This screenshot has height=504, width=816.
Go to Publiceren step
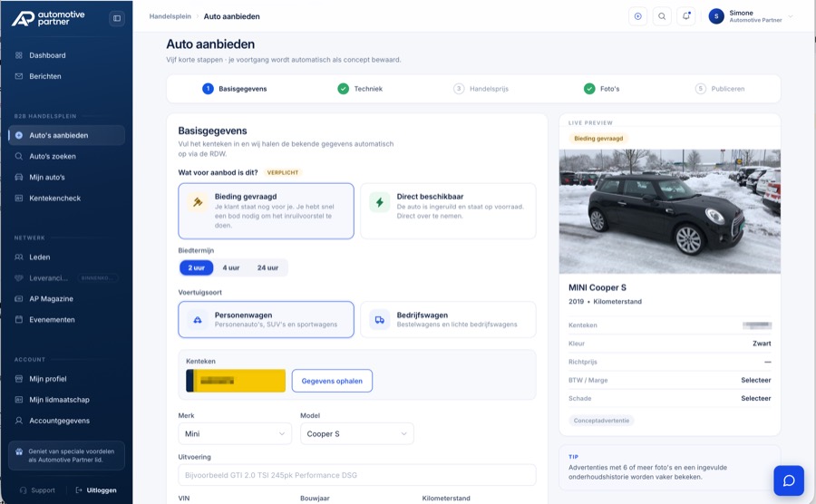point(720,89)
